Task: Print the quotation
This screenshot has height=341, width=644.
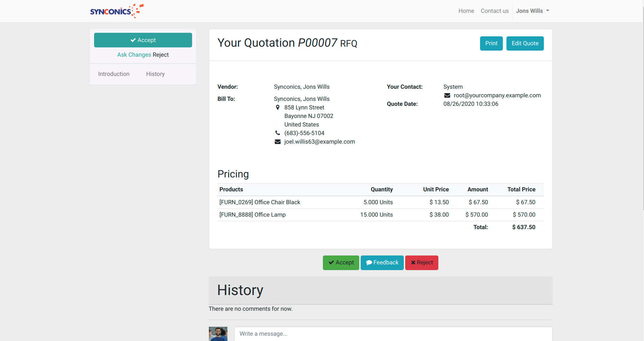Action: [491, 43]
